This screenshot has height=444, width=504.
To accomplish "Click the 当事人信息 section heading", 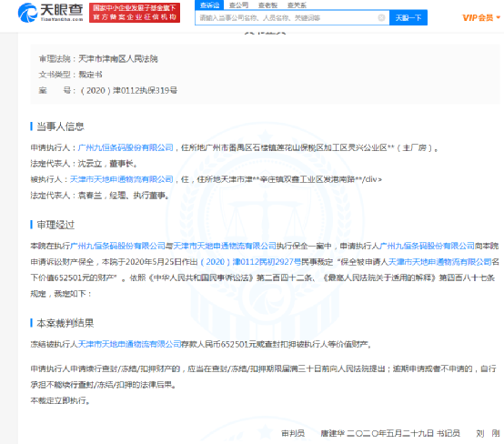I will [x=60, y=126].
